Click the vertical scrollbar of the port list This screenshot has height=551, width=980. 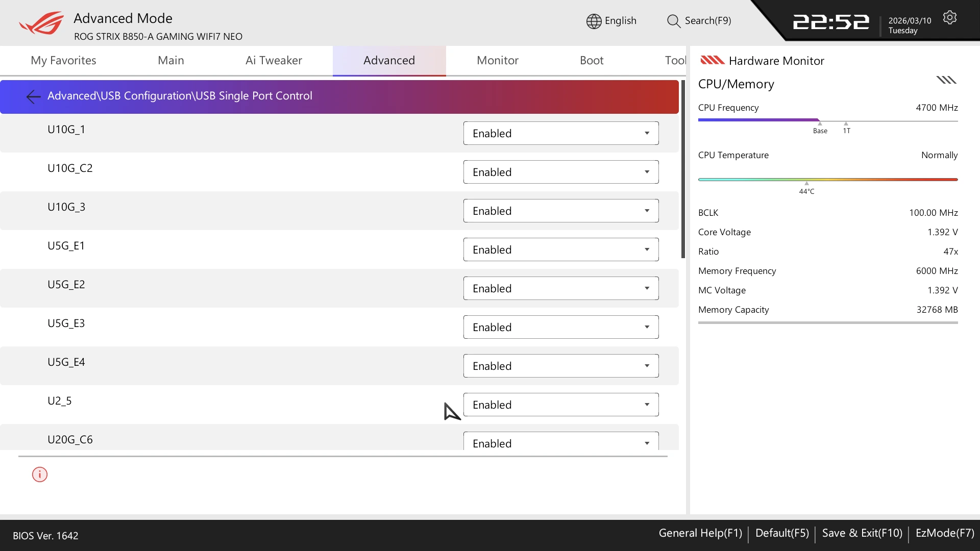(x=683, y=168)
